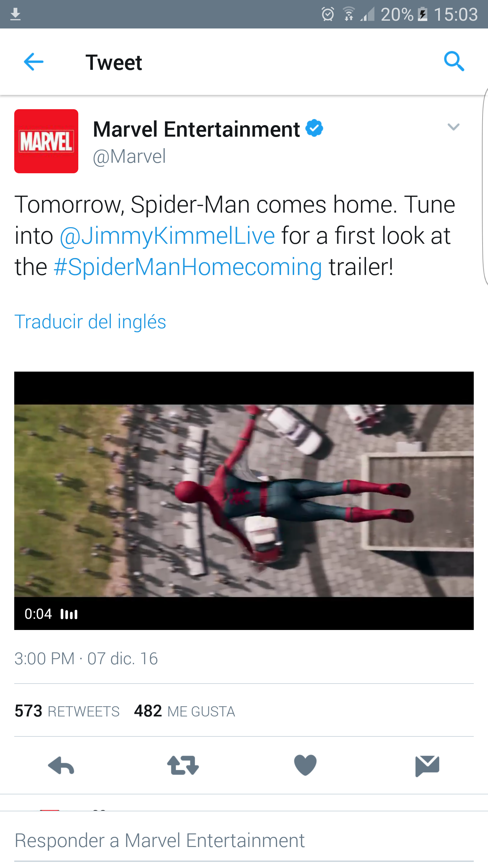Tap Traducir del inglés link
Screen dimensions: 488x868
click(x=90, y=321)
